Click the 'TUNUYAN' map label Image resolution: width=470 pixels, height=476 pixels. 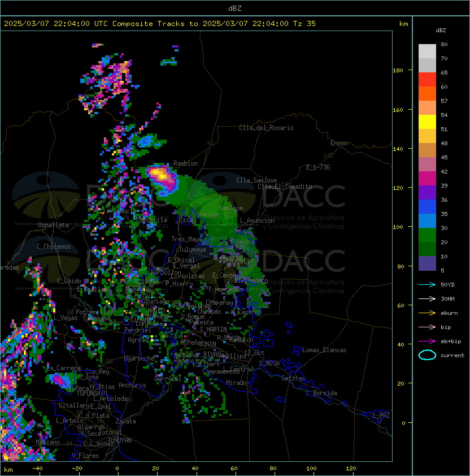120,440
